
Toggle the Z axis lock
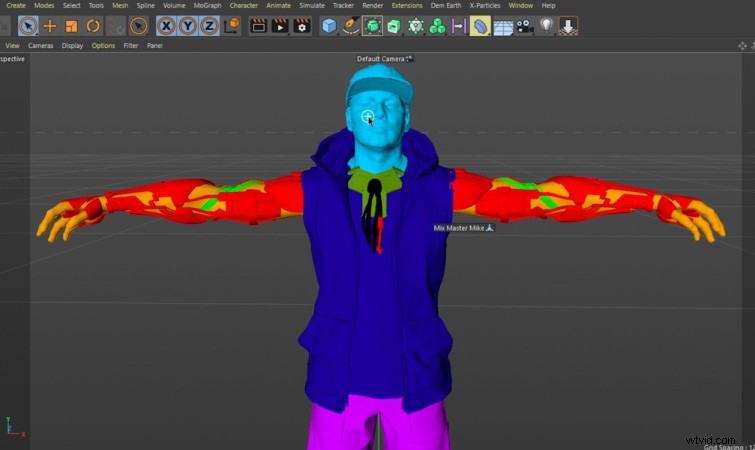point(208,26)
